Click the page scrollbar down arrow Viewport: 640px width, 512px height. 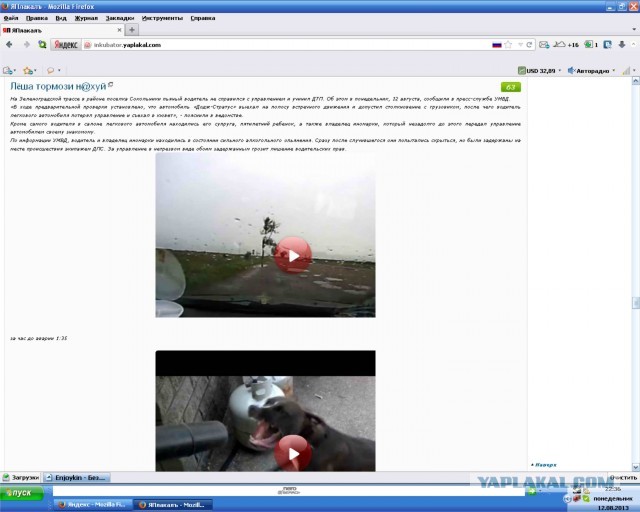coord(636,467)
